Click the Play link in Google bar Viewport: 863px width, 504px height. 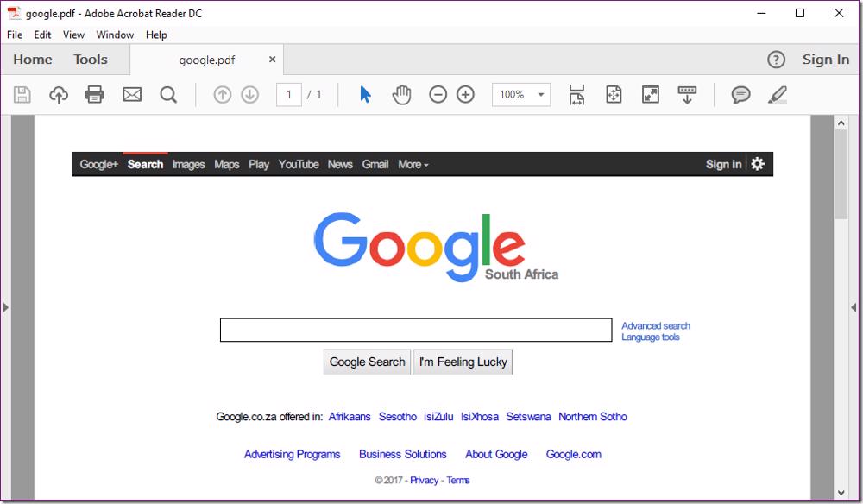(x=259, y=164)
